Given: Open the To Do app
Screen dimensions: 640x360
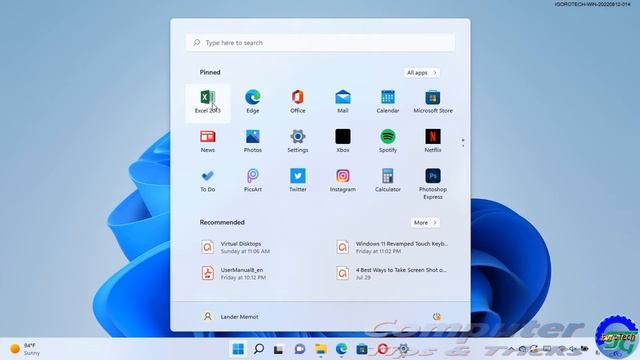Looking at the screenshot, I should [x=208, y=181].
